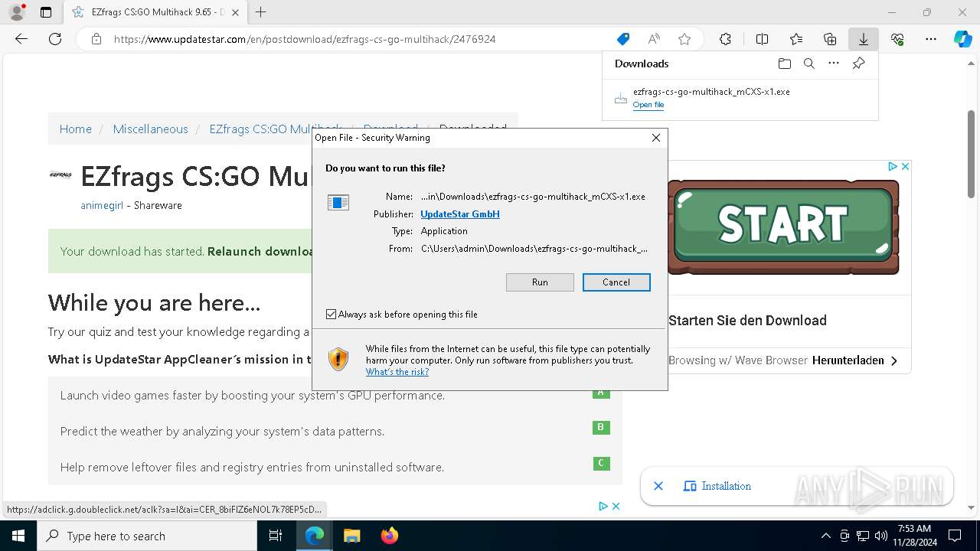
Task: Click the downloaded ezfrags exe file entry
Action: pyautogui.click(x=711, y=92)
